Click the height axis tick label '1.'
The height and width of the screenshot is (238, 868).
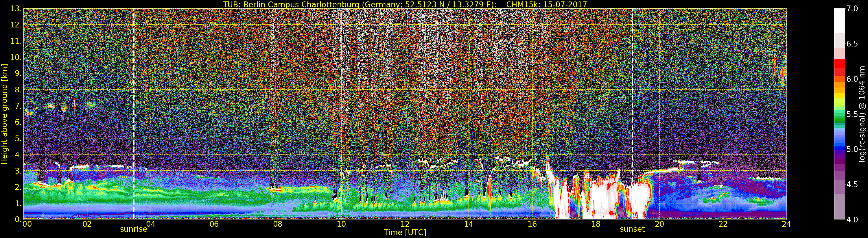(18, 203)
